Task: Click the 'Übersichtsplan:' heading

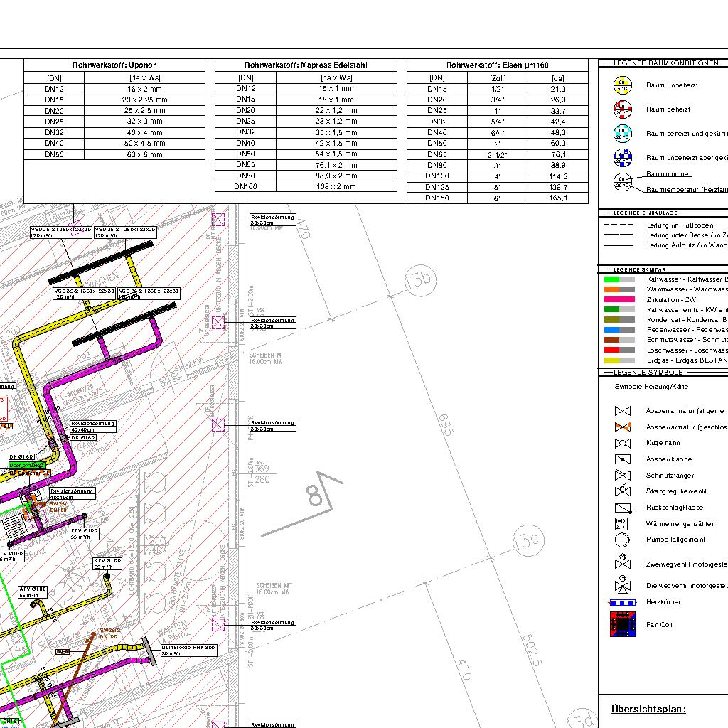Action: pos(648,709)
